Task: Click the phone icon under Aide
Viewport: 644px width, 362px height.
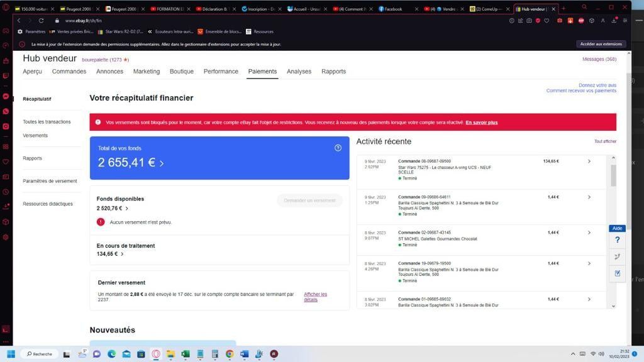Action: point(617,256)
